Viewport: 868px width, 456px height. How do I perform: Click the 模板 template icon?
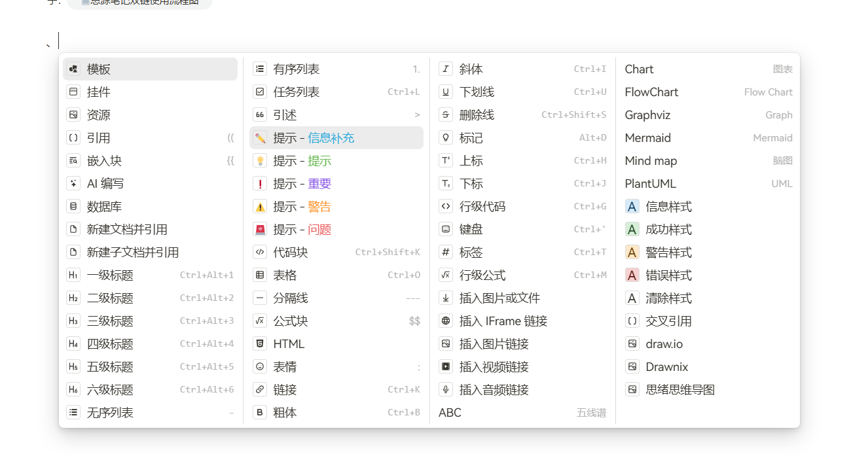73,69
